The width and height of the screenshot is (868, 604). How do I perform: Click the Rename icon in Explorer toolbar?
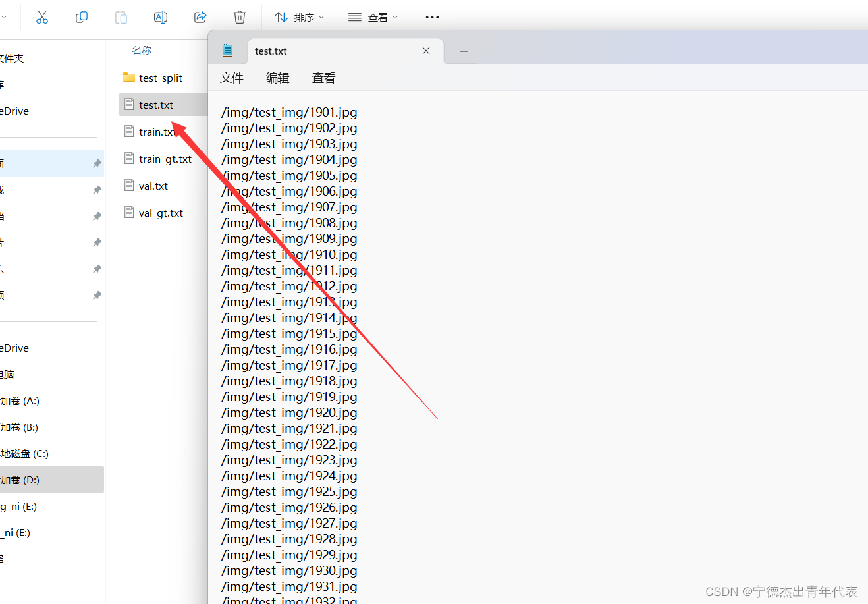click(161, 17)
